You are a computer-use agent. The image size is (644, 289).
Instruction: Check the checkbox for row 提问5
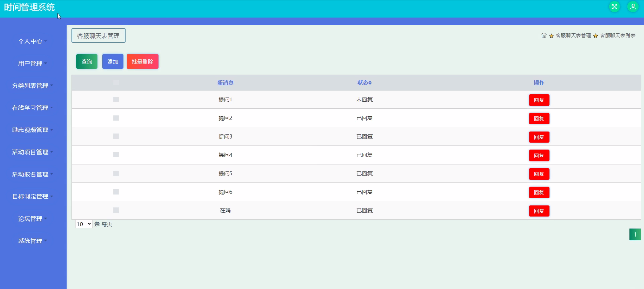tap(116, 173)
